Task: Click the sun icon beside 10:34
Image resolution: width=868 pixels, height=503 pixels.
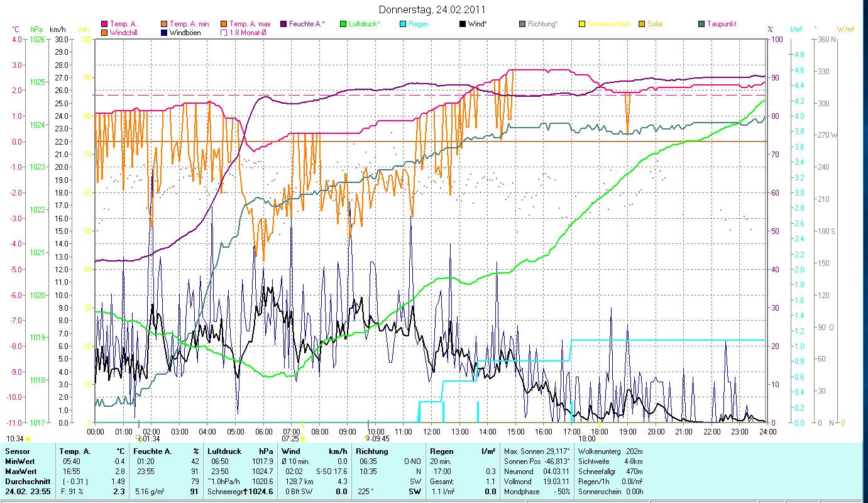Action: [28, 439]
